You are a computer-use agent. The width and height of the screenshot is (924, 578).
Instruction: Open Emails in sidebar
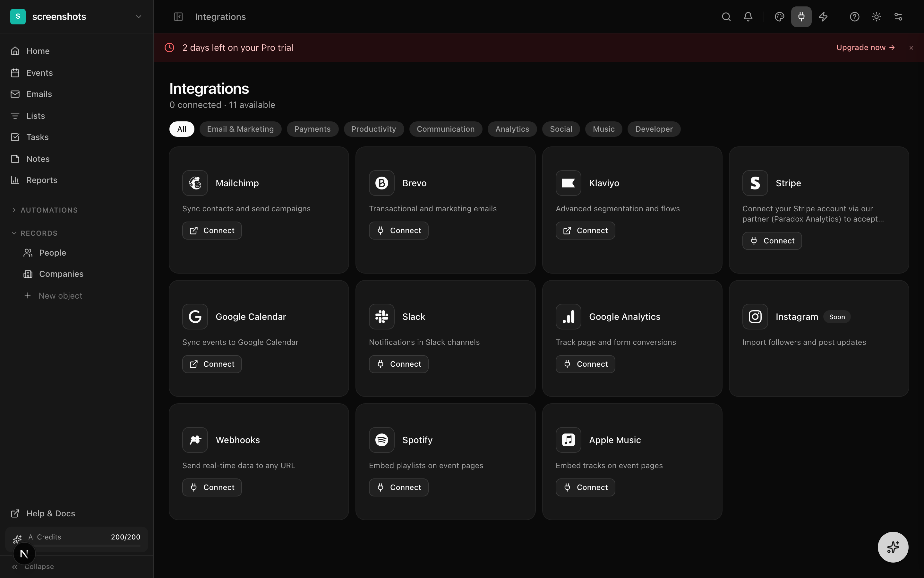click(76, 94)
